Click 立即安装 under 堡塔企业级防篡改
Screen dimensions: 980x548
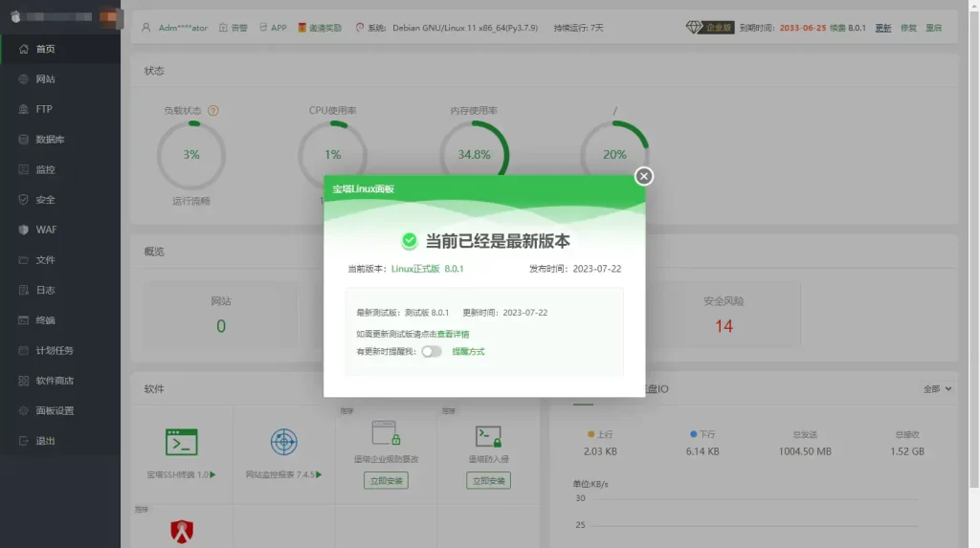(x=387, y=480)
